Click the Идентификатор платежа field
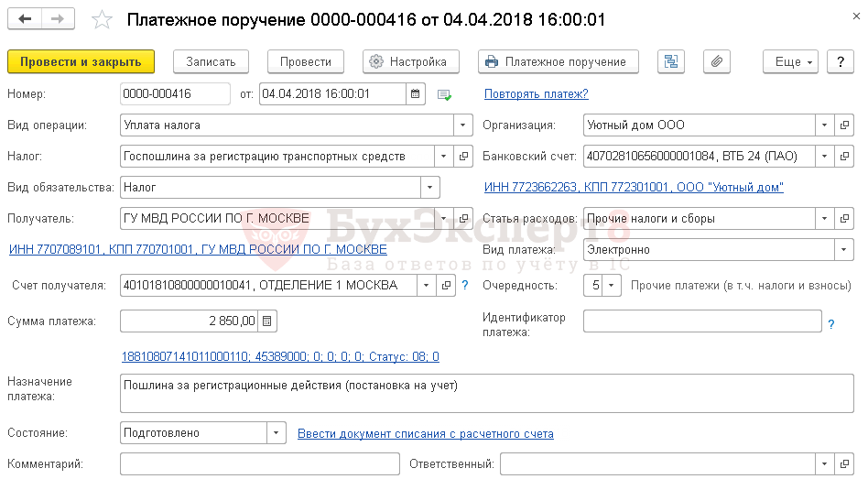This screenshot has height=479, width=868. coord(702,321)
